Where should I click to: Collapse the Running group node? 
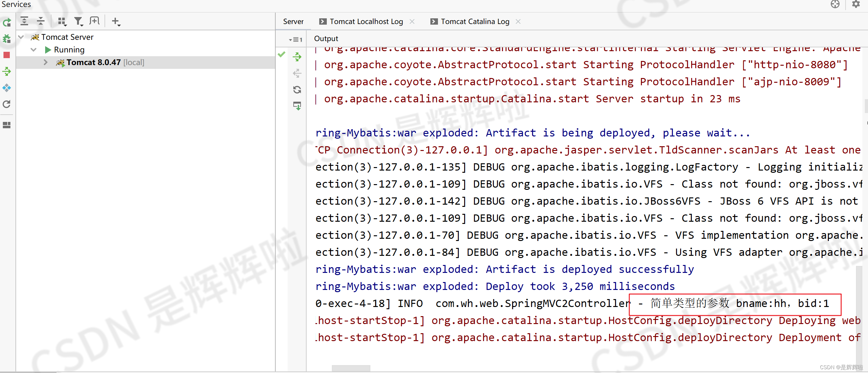(x=33, y=50)
